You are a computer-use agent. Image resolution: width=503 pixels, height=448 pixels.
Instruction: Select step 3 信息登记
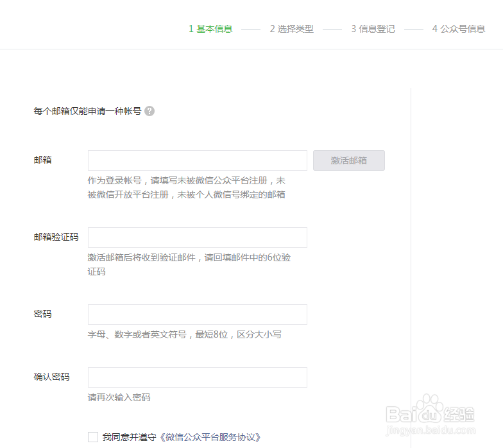click(373, 29)
